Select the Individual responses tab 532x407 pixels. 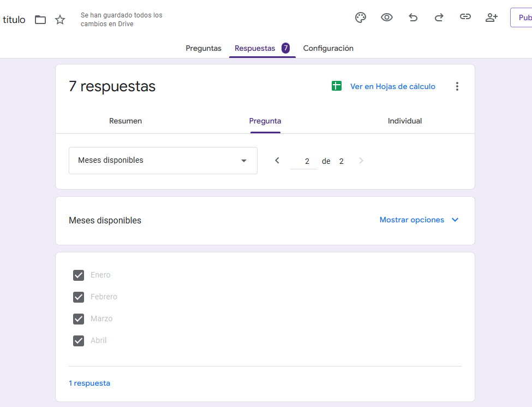pos(405,121)
